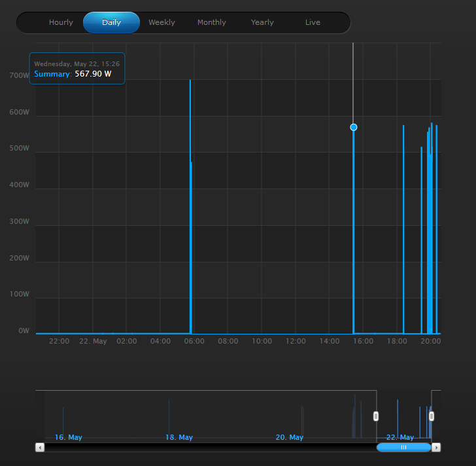Click the blue navigator scrollbar thumb
Viewport: 476px width, 466px height.
pos(404,447)
